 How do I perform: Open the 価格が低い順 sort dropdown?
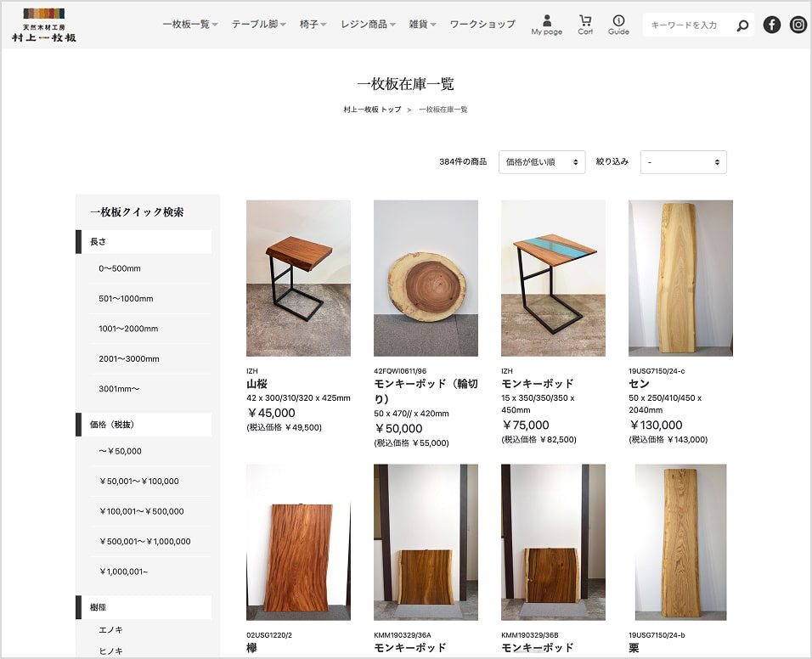tap(542, 161)
